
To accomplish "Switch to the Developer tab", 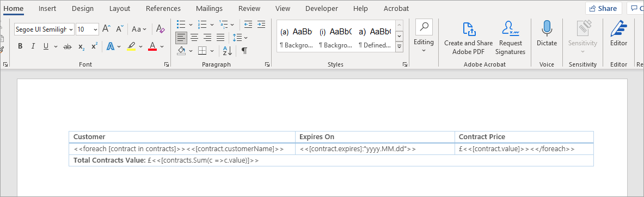I will [322, 8].
